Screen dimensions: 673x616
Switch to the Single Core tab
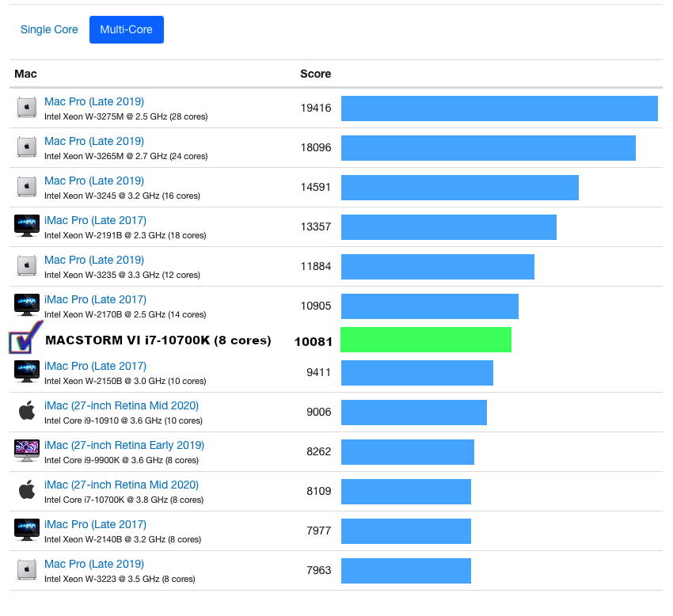pos(49,29)
